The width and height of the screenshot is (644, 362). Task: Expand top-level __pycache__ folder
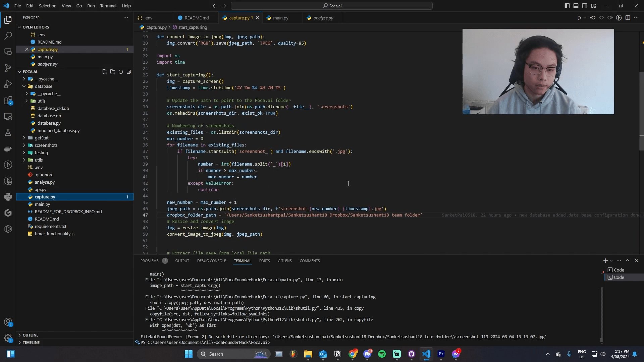coord(24,79)
